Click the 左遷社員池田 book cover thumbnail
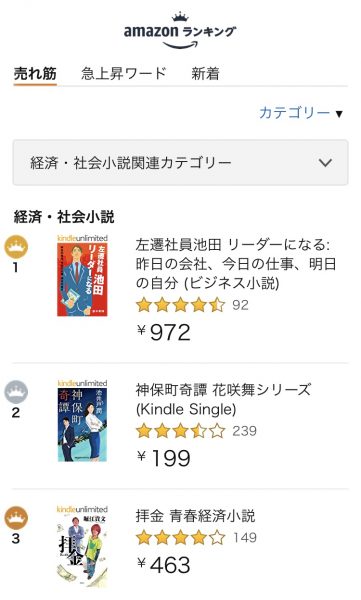Image resolution: width=361 pixels, height=600 pixels. click(x=82, y=276)
